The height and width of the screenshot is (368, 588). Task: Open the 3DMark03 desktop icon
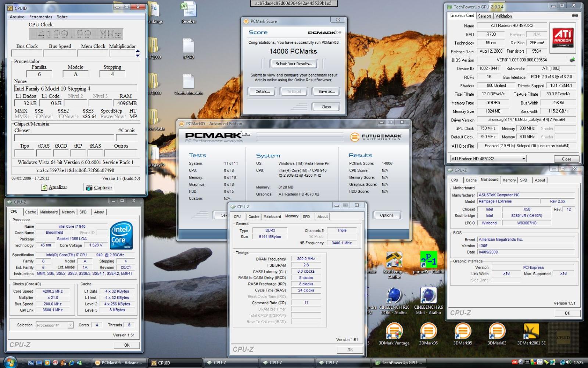pyautogui.click(x=497, y=331)
